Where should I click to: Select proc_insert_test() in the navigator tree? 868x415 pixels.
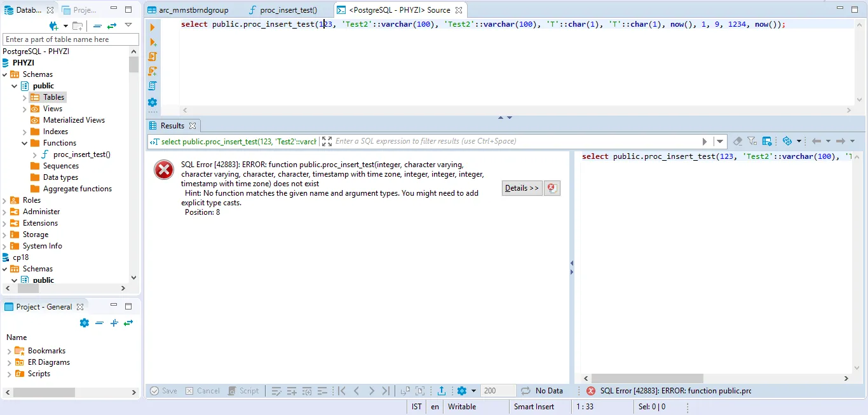pos(81,154)
